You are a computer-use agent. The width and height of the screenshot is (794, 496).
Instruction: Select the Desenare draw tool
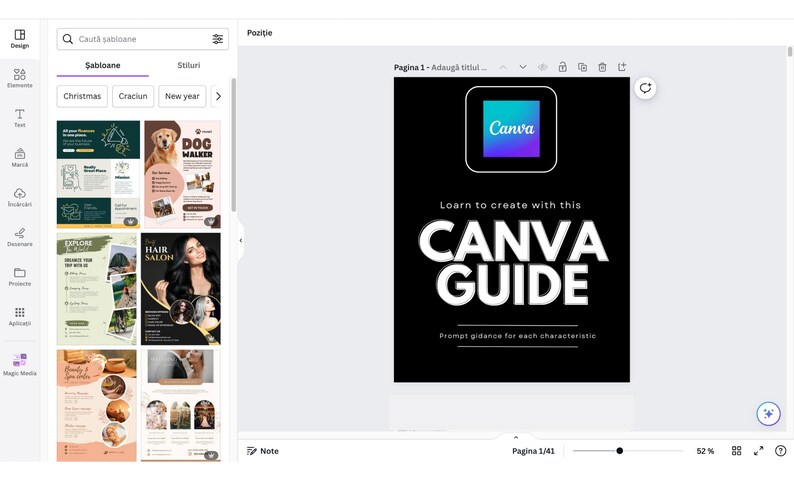[x=20, y=237]
